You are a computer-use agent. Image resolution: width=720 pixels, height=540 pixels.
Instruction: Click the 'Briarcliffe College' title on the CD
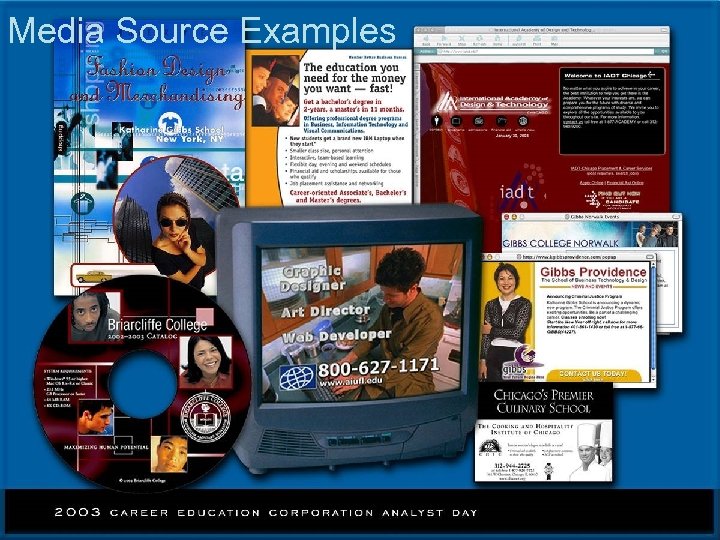157,325
